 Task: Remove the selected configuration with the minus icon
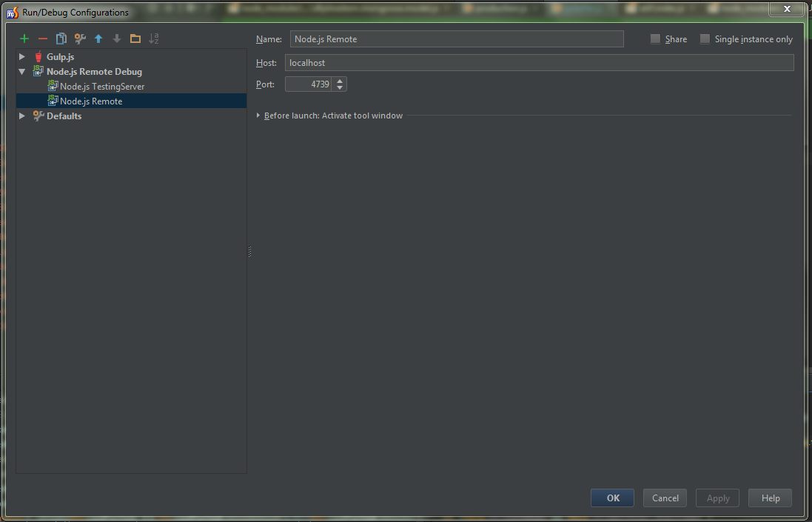point(42,39)
